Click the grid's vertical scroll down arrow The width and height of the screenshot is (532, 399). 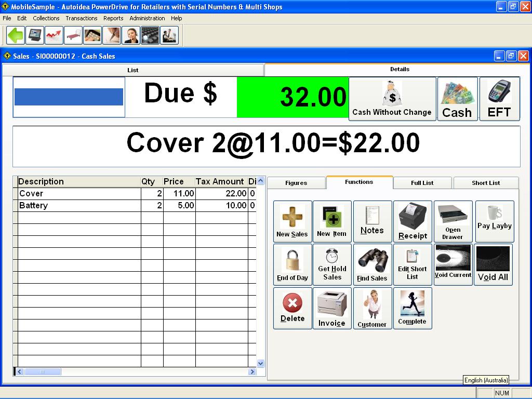pos(261,364)
